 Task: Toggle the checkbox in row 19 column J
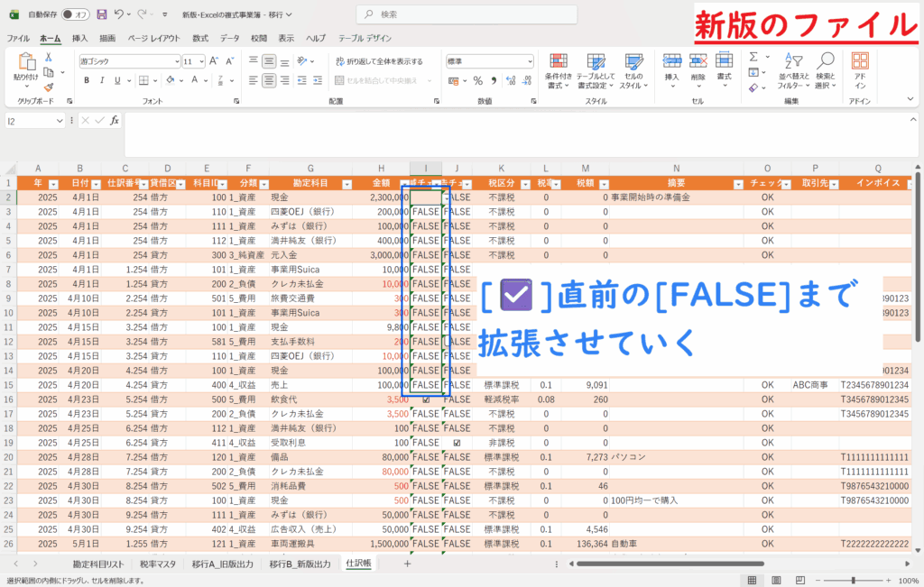coord(457,443)
